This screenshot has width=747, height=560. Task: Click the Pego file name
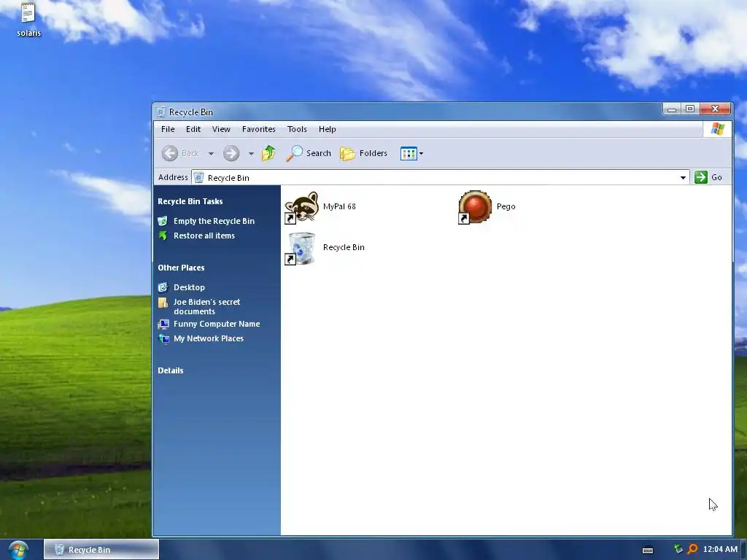(x=506, y=206)
